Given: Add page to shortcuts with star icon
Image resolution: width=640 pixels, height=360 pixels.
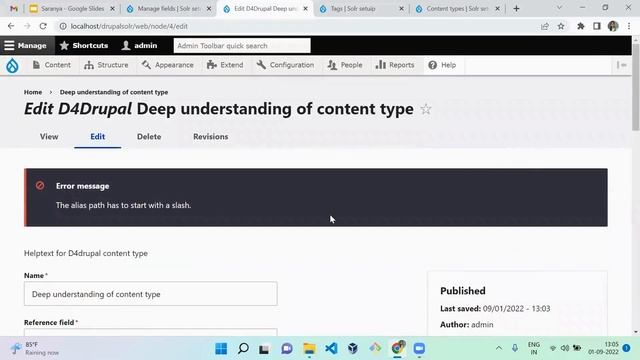Looking at the screenshot, I should tap(426, 109).
